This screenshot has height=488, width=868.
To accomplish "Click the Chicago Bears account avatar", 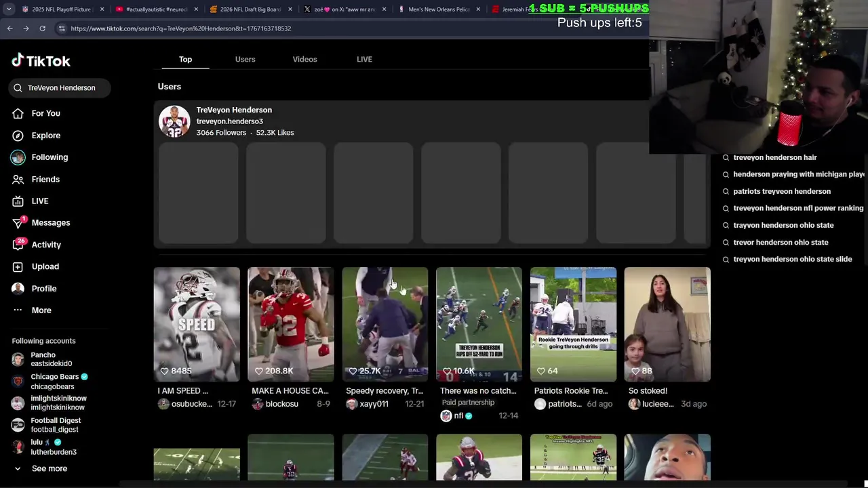I will 18,382.
